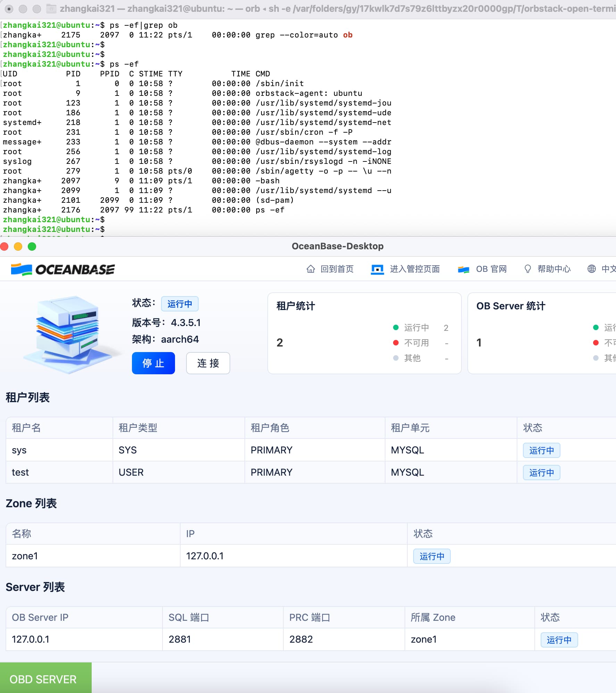
Task: Open 回到首页 in the navigation
Action: 337,269
